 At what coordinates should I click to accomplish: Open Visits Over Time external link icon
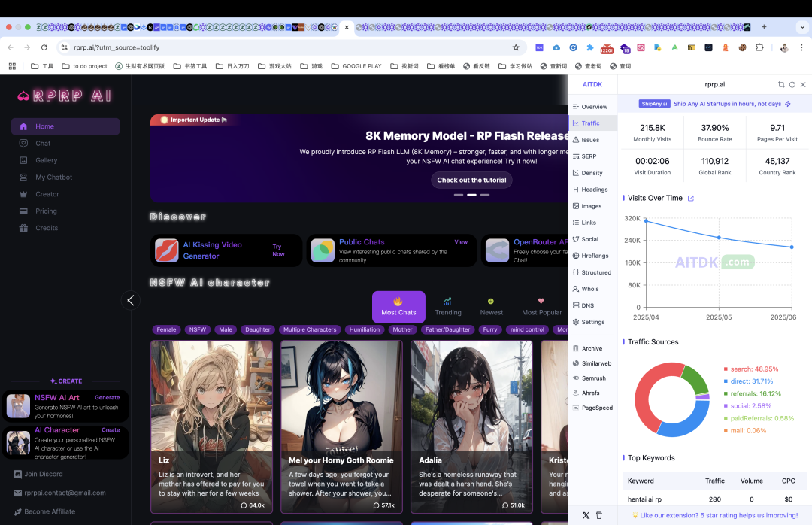pos(690,199)
